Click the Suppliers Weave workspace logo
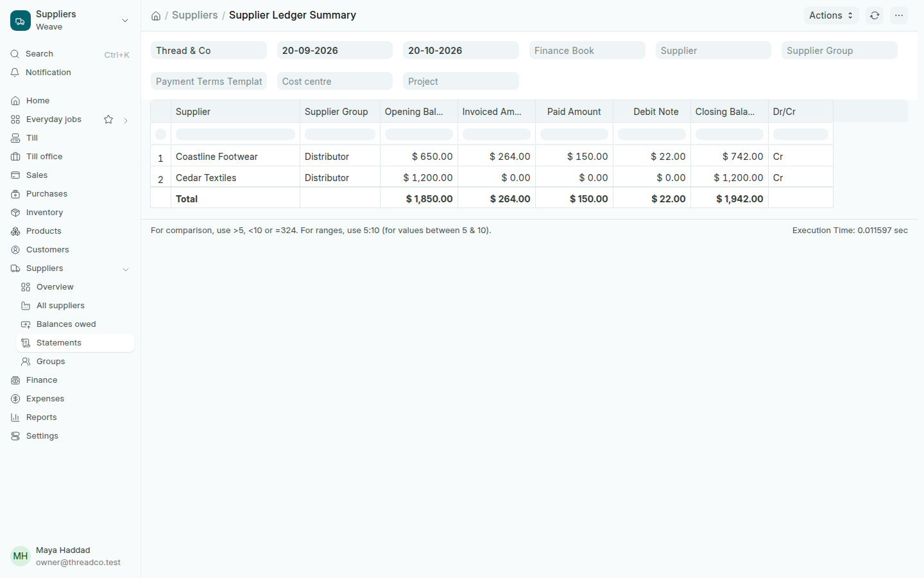The width and height of the screenshot is (924, 578). pos(21,21)
